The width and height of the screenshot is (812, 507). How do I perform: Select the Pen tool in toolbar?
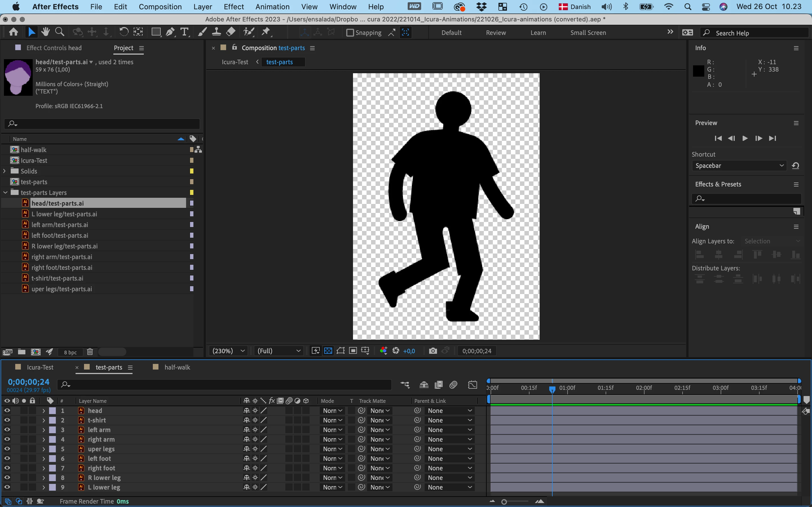tap(170, 32)
